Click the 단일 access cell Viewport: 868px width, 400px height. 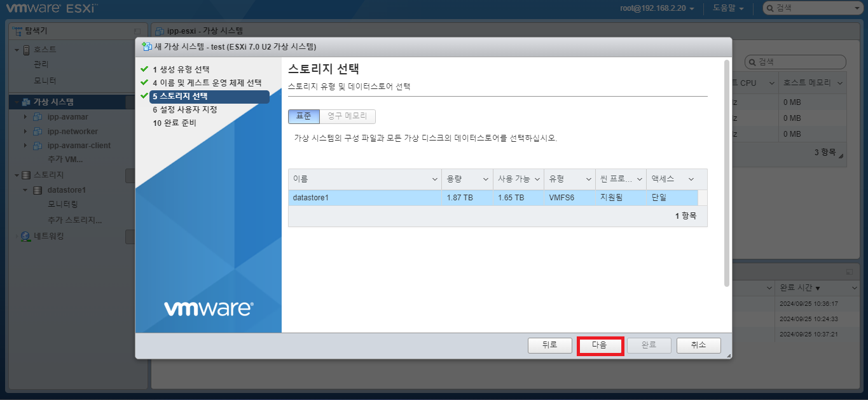coord(672,198)
